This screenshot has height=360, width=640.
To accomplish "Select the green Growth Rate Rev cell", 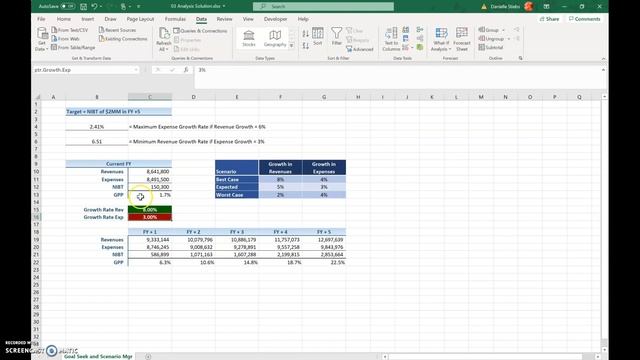I will [x=150, y=209].
